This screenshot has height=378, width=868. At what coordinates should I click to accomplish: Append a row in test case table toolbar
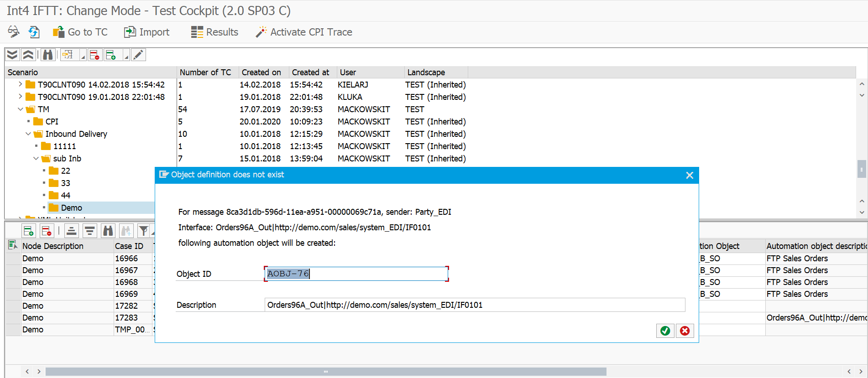click(28, 231)
